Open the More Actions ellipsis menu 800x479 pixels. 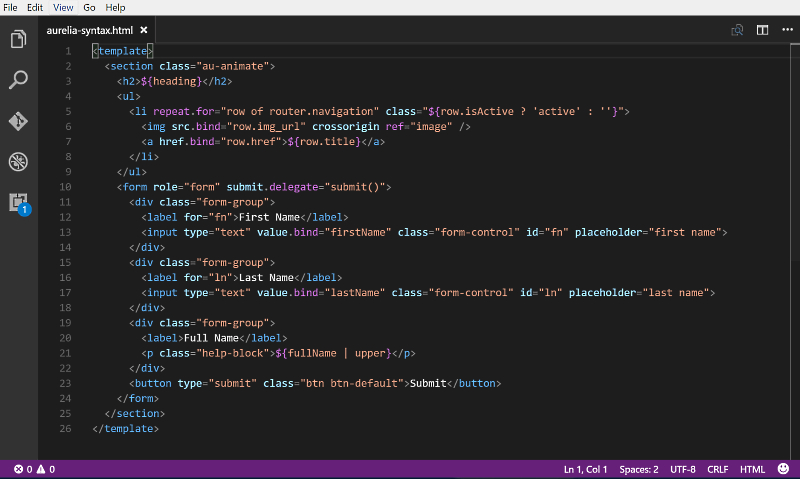[785, 30]
